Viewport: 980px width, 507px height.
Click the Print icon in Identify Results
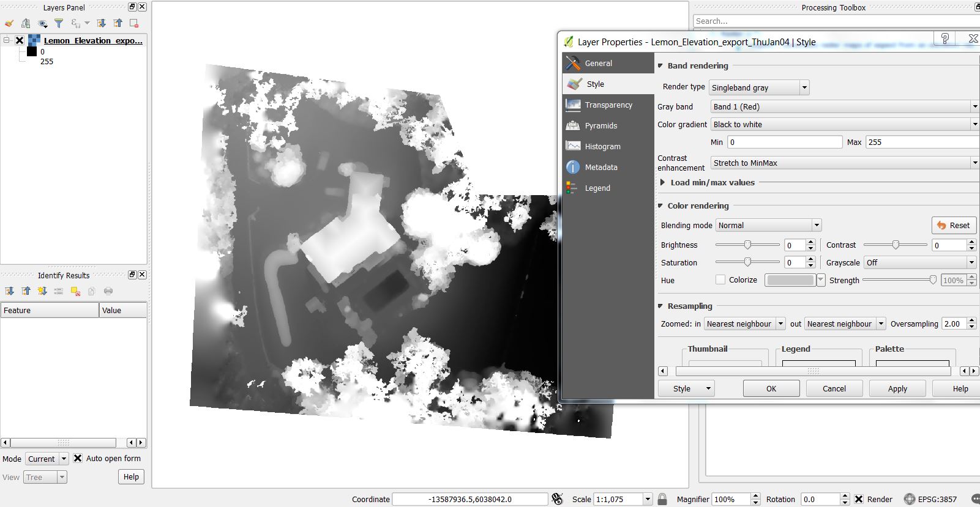108,291
